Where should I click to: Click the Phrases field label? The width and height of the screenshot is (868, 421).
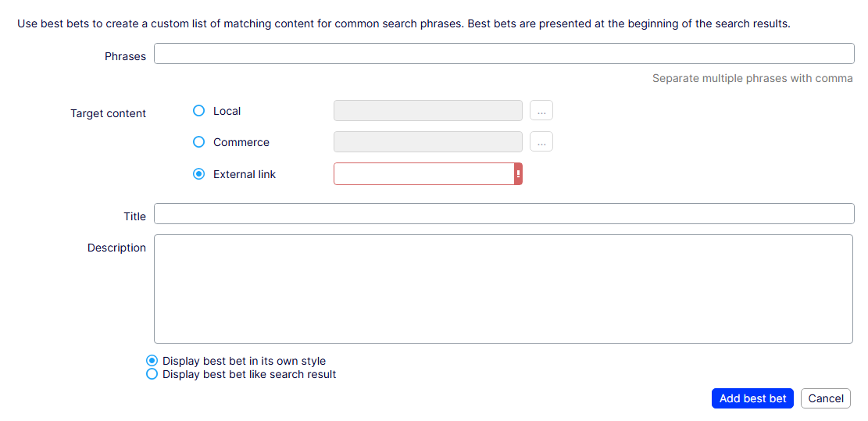[125, 56]
